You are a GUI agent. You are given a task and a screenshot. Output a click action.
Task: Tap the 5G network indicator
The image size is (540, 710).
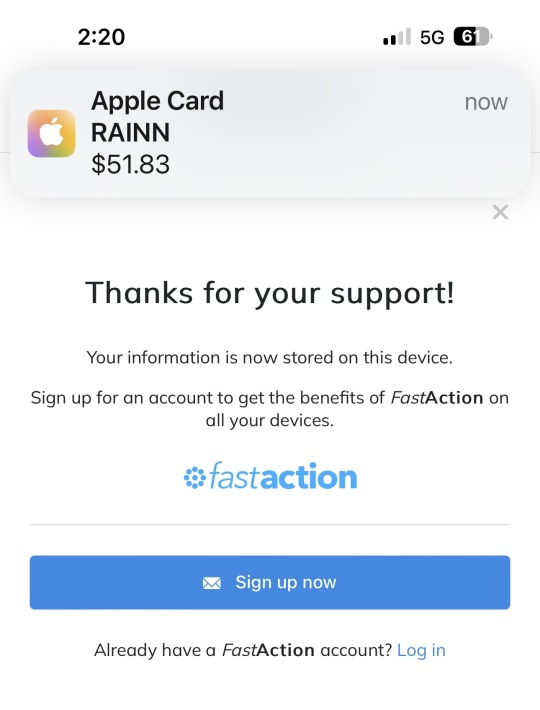[x=432, y=37]
